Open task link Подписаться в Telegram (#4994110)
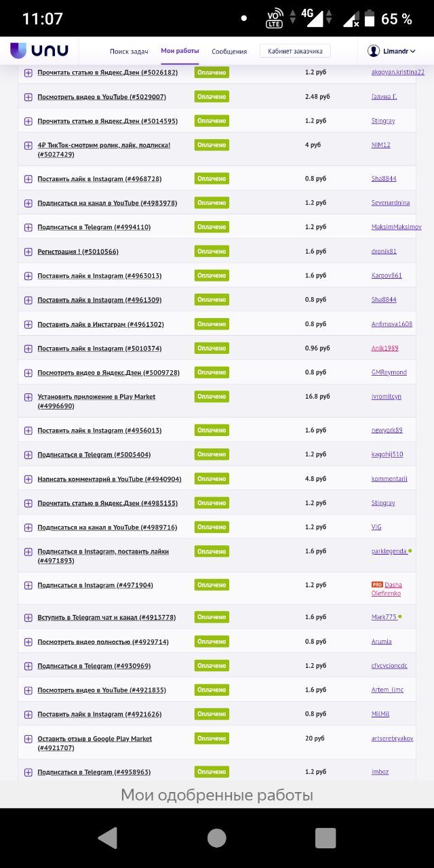This screenshot has width=434, height=868. [94, 227]
